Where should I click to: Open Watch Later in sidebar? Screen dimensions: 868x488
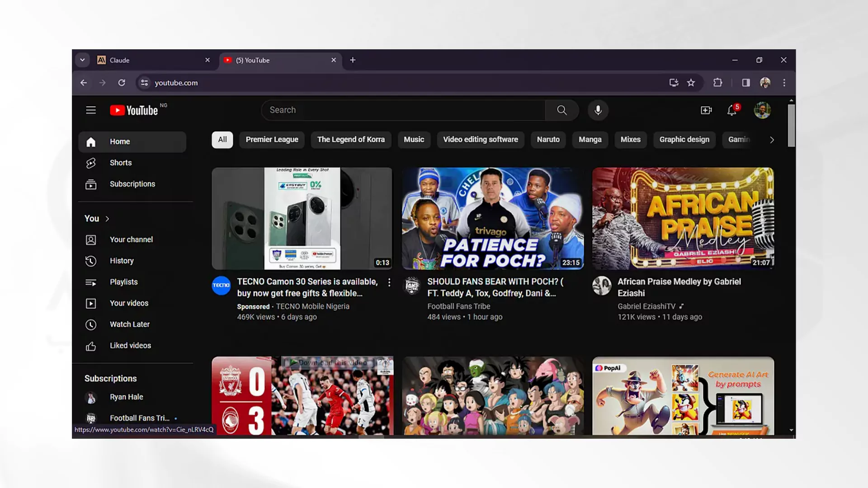132,324
